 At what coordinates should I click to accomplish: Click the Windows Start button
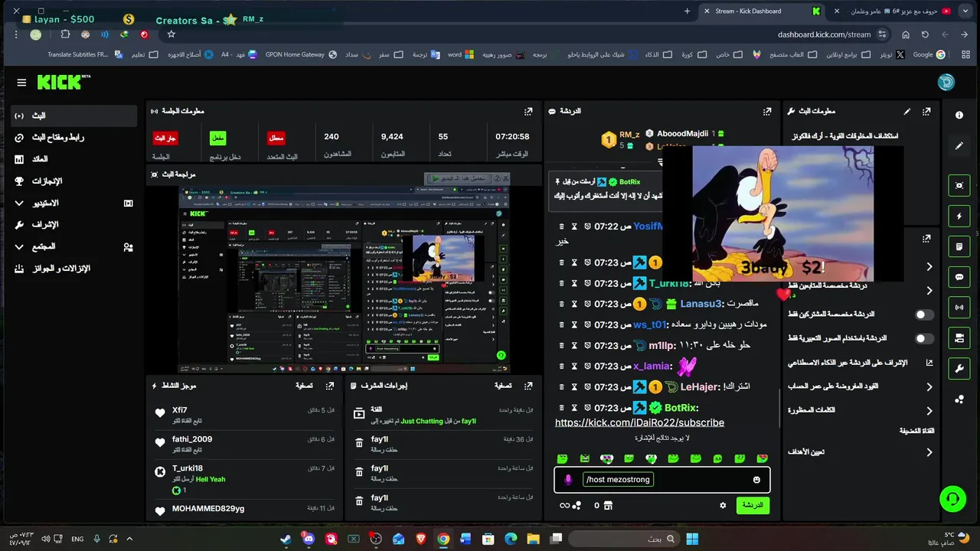(x=692, y=539)
